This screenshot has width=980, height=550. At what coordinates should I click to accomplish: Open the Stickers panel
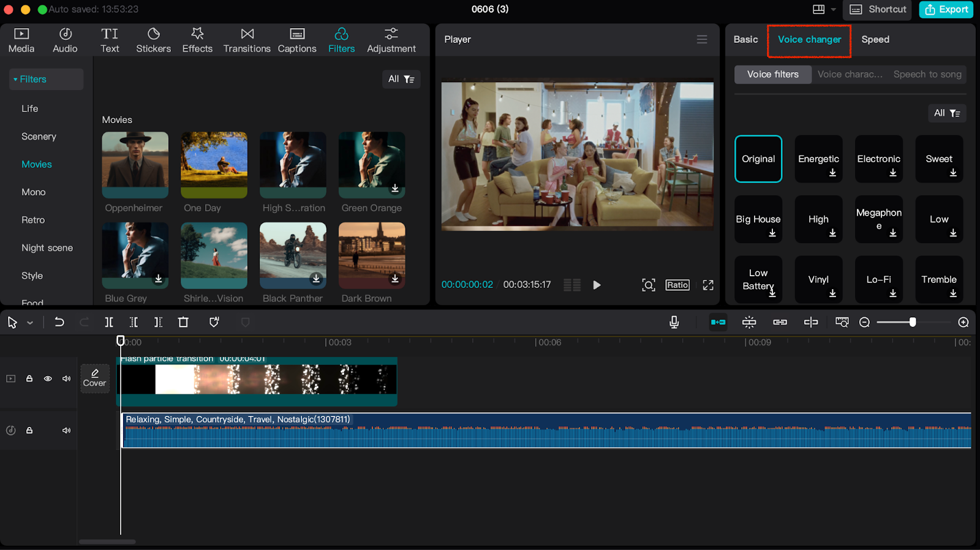pyautogui.click(x=153, y=40)
